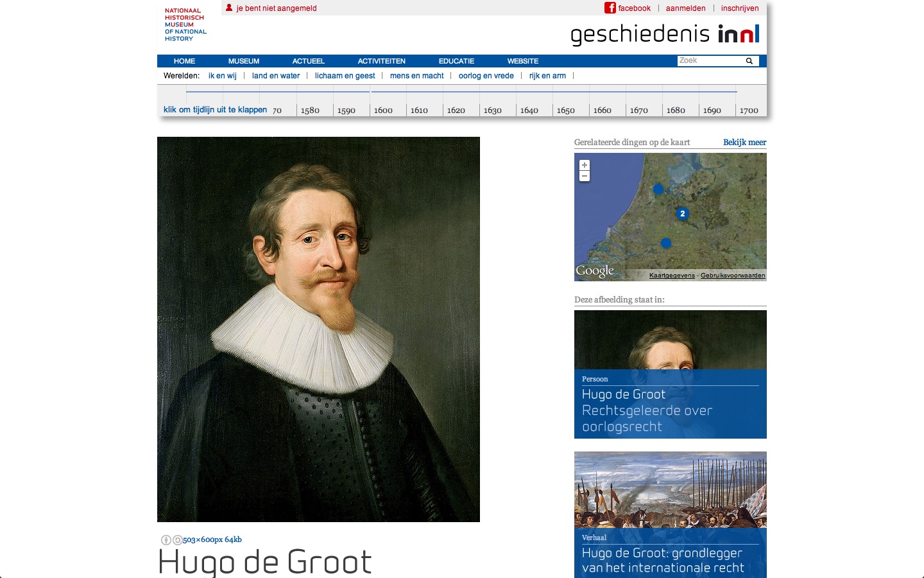Click the 'Bekijk meer' link

pyautogui.click(x=744, y=143)
